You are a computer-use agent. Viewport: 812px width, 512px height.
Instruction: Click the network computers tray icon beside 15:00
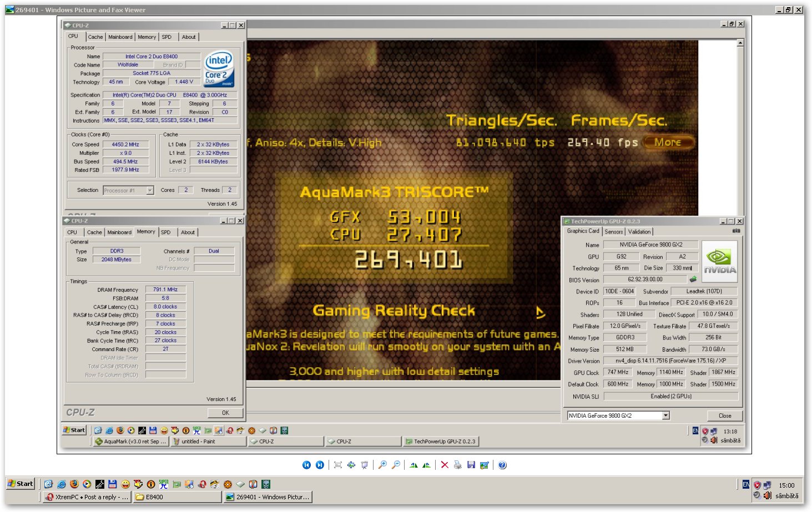click(x=766, y=485)
